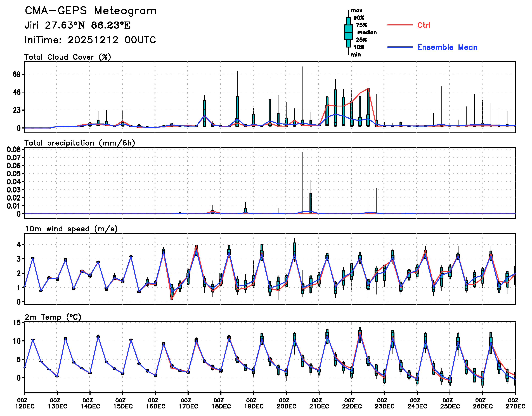Click the 2m Temp panel title
The image size is (532, 416).
click(x=53, y=317)
